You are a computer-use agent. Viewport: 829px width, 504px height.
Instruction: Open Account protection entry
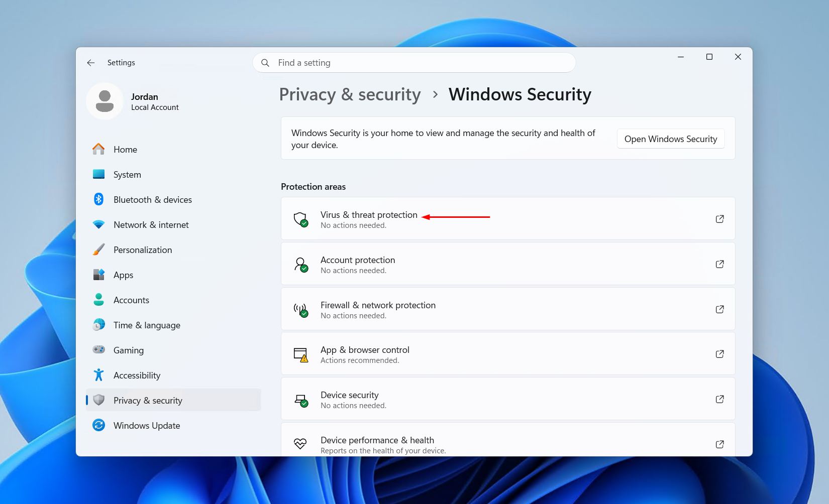pos(508,264)
